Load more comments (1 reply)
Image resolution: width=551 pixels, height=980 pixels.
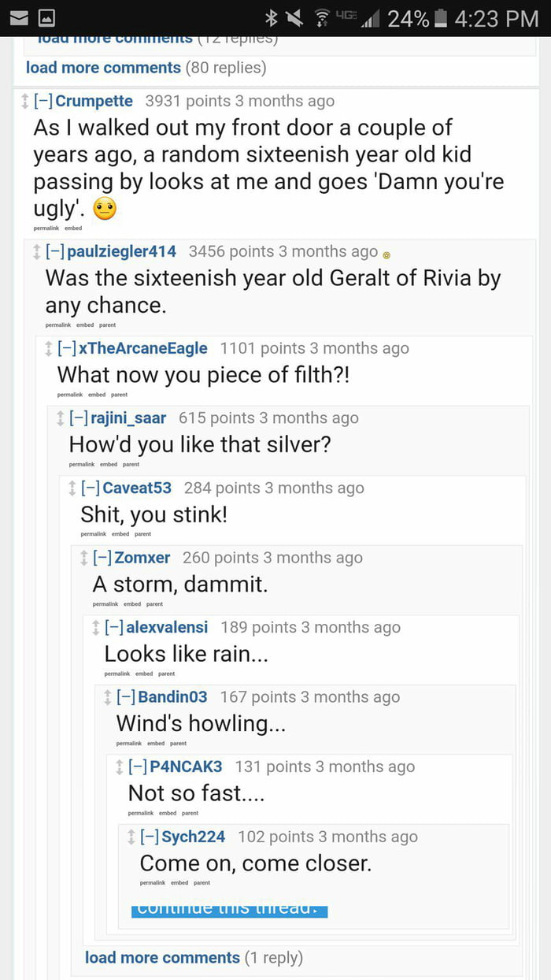point(162,958)
